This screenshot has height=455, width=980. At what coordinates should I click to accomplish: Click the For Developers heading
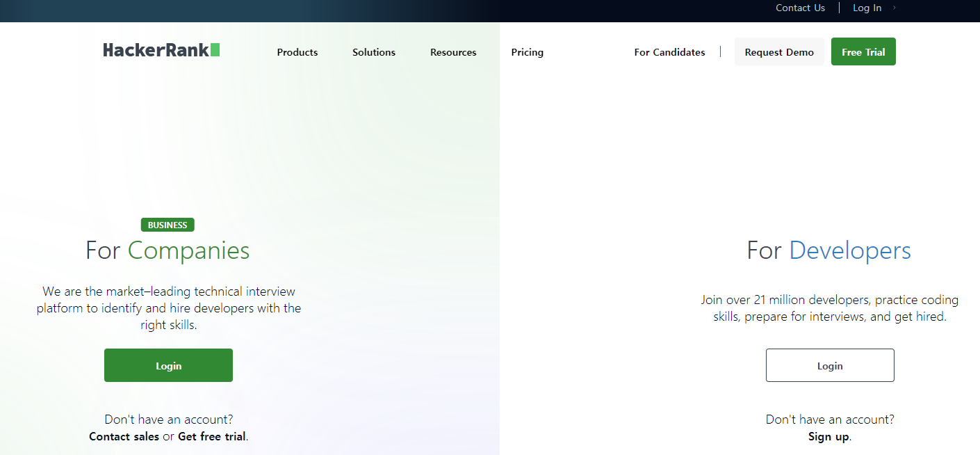[x=829, y=250]
